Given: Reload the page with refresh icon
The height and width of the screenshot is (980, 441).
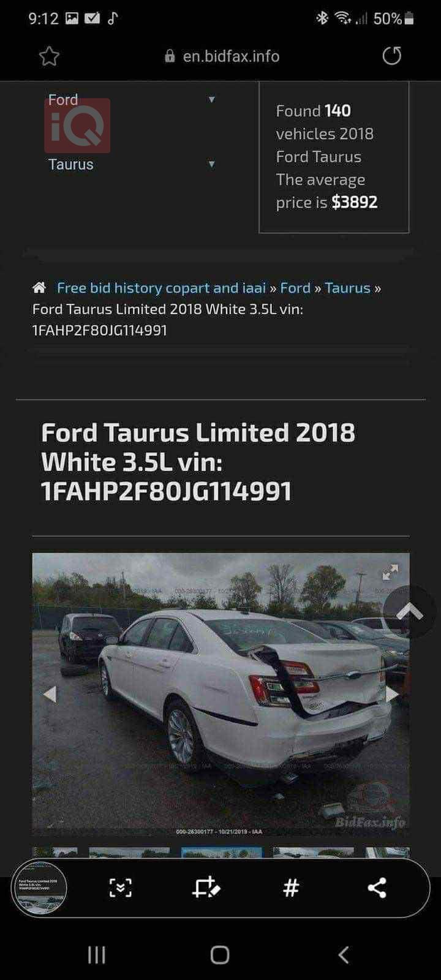Looking at the screenshot, I should coord(391,56).
